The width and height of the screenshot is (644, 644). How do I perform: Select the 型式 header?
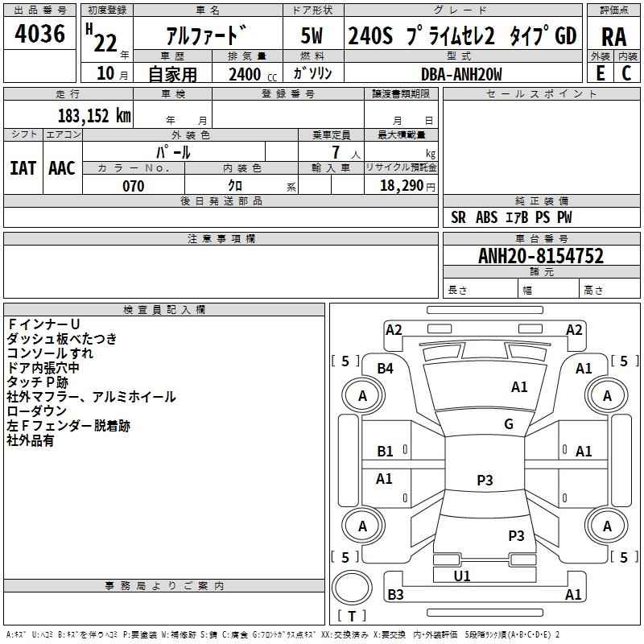pos(463,56)
